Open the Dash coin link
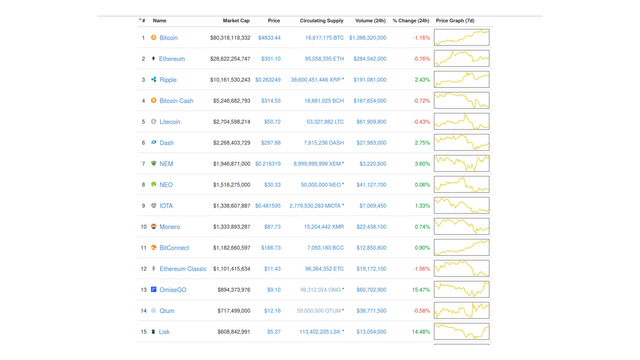The height and width of the screenshot is (360, 640). click(167, 143)
